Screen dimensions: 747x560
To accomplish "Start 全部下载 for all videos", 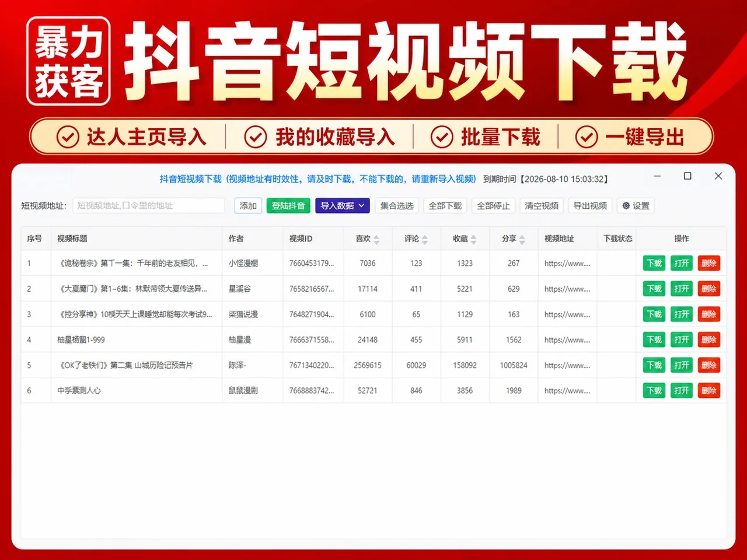I will [x=445, y=206].
